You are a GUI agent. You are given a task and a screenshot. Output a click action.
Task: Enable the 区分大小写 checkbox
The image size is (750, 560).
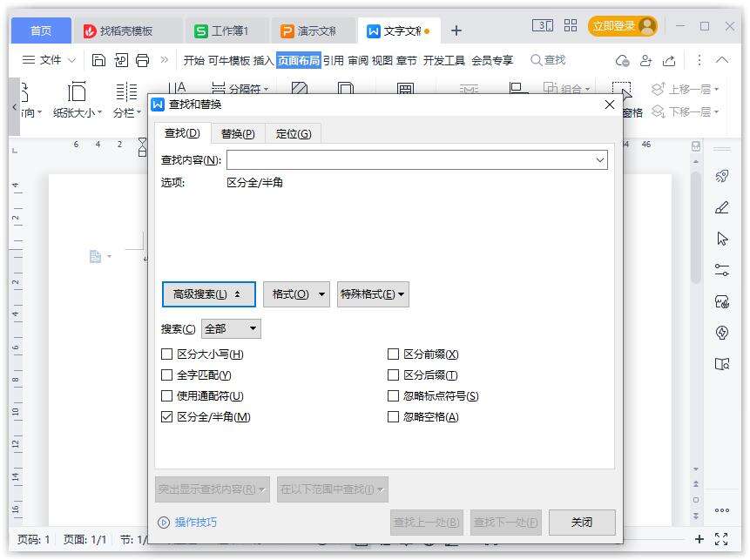coord(166,354)
